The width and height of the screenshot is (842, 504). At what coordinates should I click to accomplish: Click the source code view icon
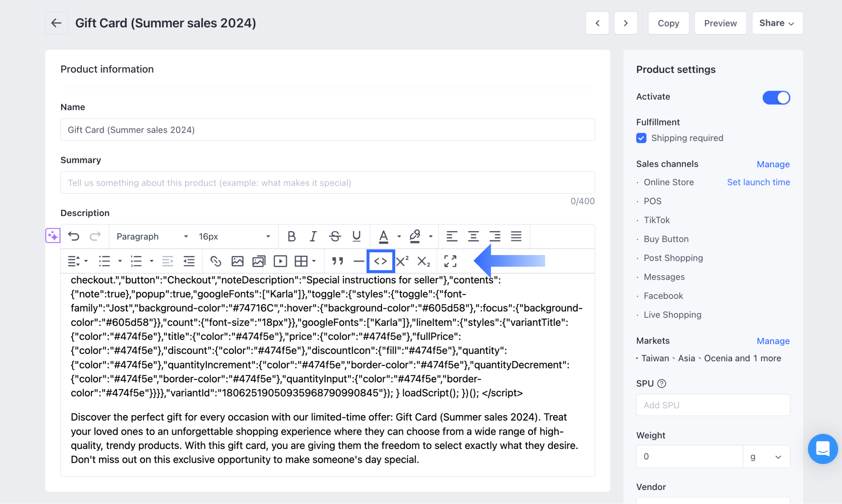[x=380, y=261]
